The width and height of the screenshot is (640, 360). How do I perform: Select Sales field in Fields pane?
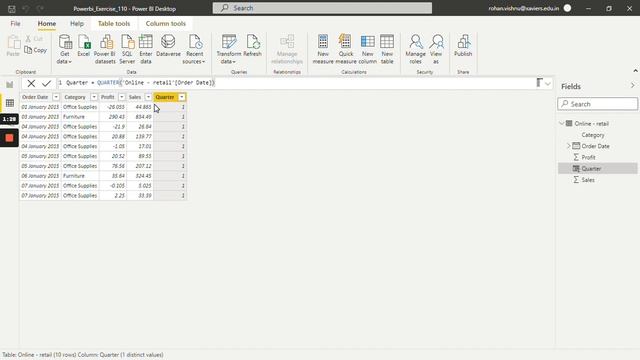point(588,180)
